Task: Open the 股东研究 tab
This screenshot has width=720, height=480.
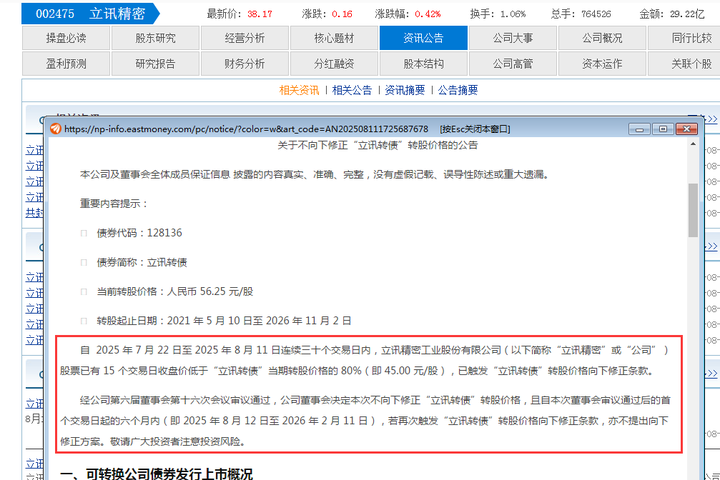Action: 155,38
